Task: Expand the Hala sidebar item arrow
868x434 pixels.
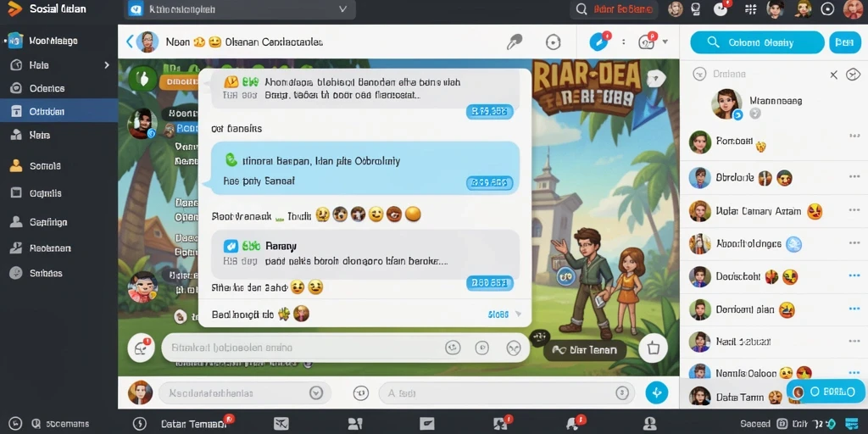Action: point(107,64)
